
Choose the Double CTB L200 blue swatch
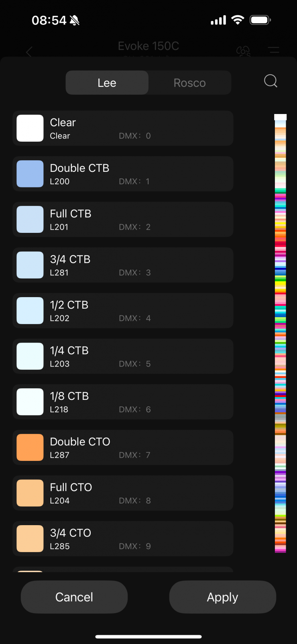(30, 174)
